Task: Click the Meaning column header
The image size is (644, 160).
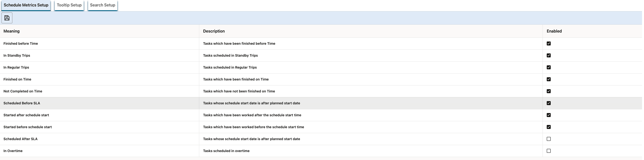Action: click(11, 31)
